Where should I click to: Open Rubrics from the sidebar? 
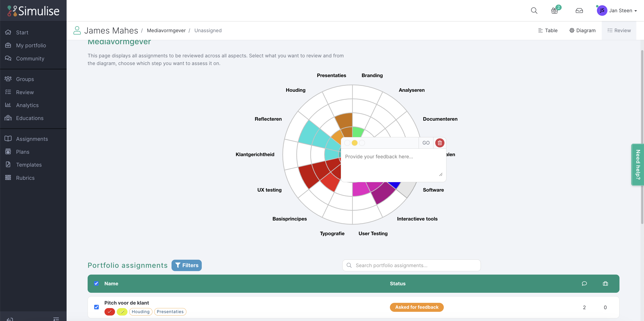coord(25,178)
